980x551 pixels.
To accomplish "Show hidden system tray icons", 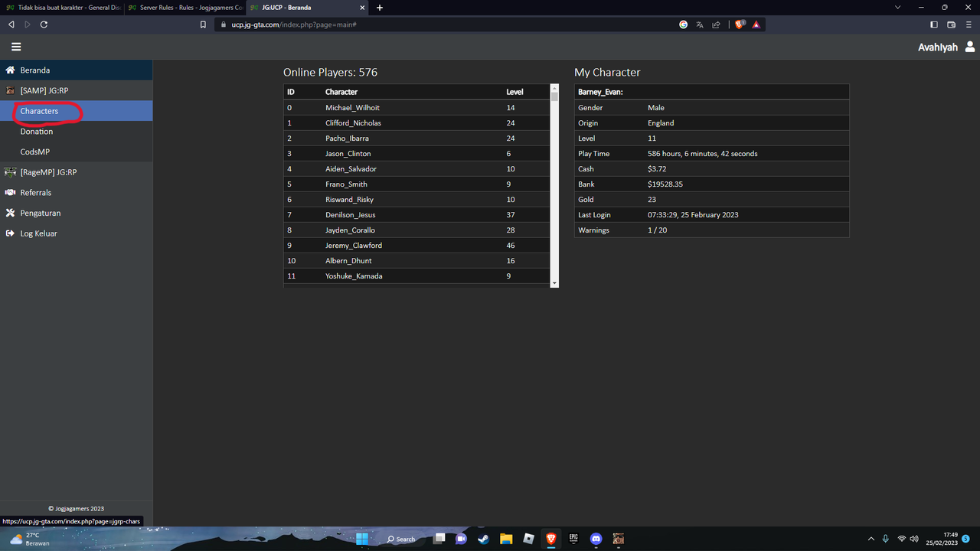I will 871,539.
